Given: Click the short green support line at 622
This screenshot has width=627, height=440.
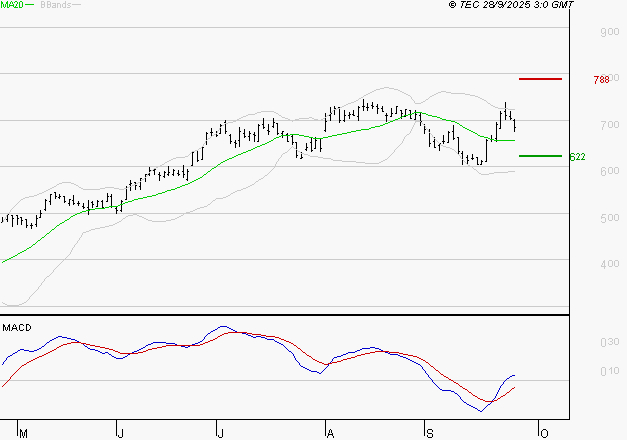Looking at the screenshot, I should tap(540, 156).
